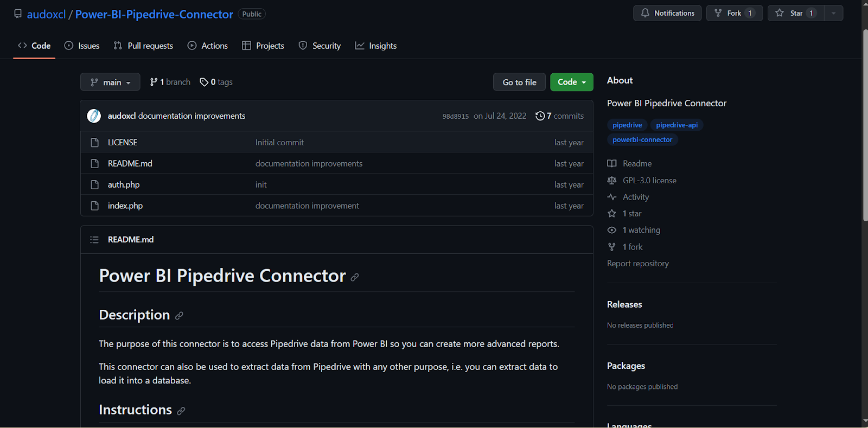Open documentation improvement commit for index.php
868x428 pixels.
(307, 206)
